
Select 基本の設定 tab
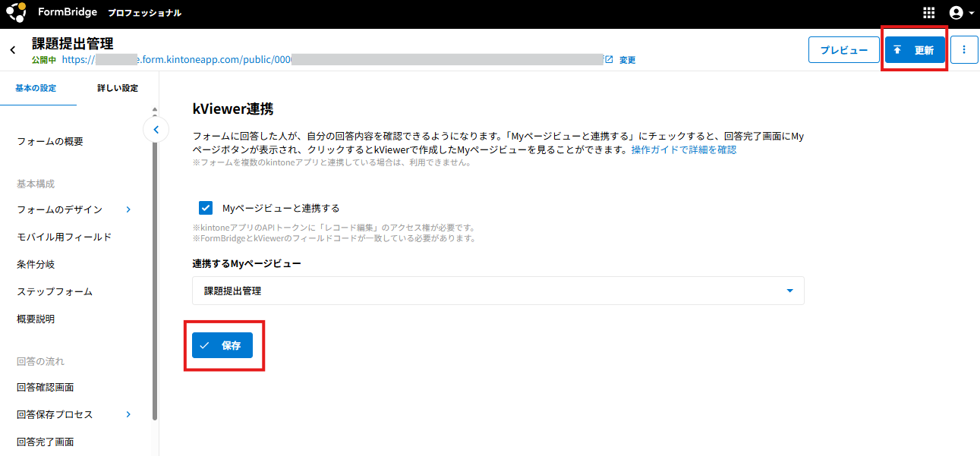pos(36,88)
